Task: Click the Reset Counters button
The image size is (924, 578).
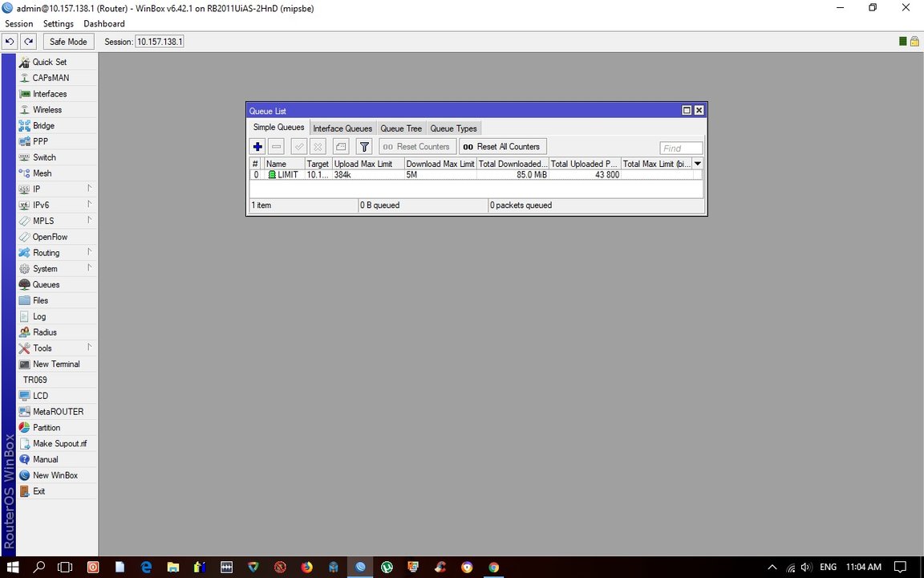Action: (x=417, y=147)
